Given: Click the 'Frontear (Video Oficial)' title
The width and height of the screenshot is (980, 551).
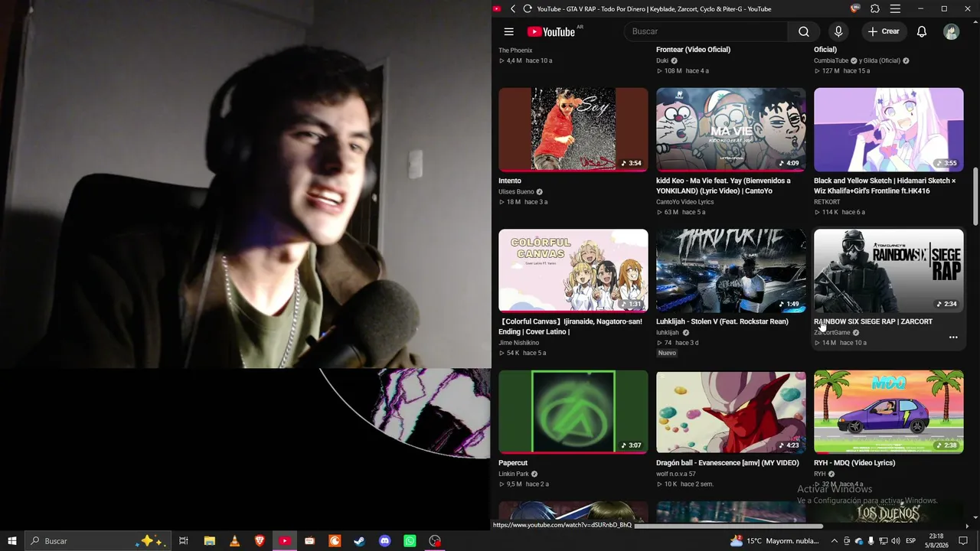Looking at the screenshot, I should [693, 50].
